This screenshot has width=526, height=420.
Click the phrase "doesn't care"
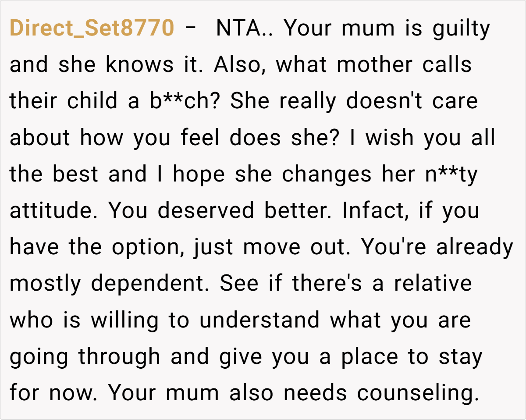[x=412, y=102]
